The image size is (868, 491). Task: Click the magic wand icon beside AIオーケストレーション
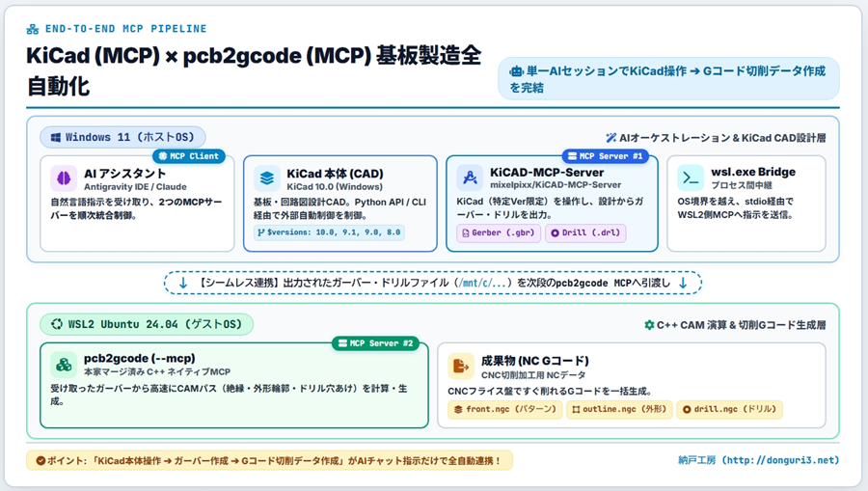pos(610,138)
